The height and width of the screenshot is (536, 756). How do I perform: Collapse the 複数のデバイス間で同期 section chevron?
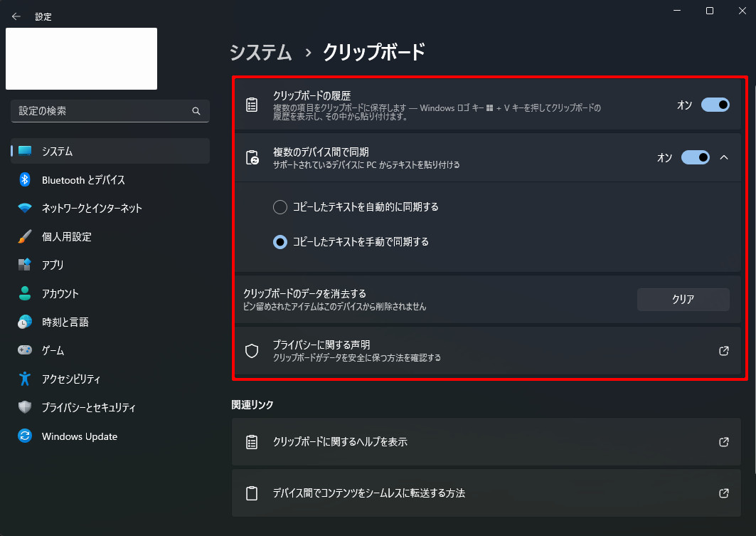pos(724,157)
